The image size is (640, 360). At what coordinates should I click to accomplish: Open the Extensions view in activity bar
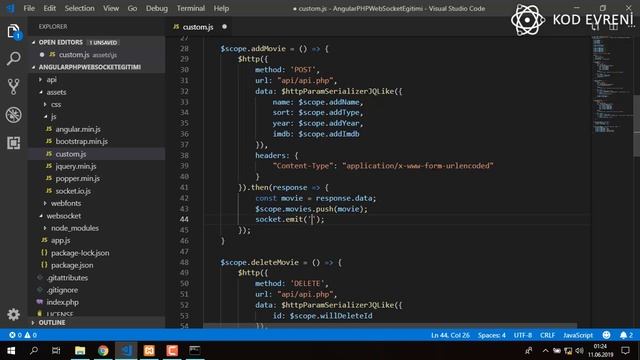[x=13, y=143]
